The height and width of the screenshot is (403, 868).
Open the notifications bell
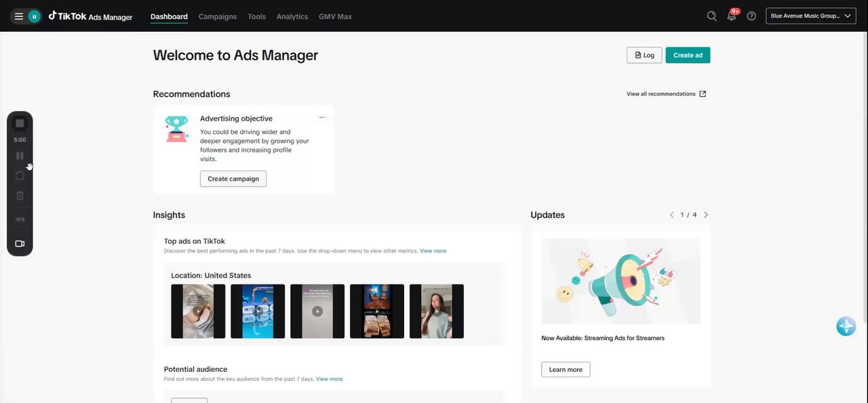[732, 16]
